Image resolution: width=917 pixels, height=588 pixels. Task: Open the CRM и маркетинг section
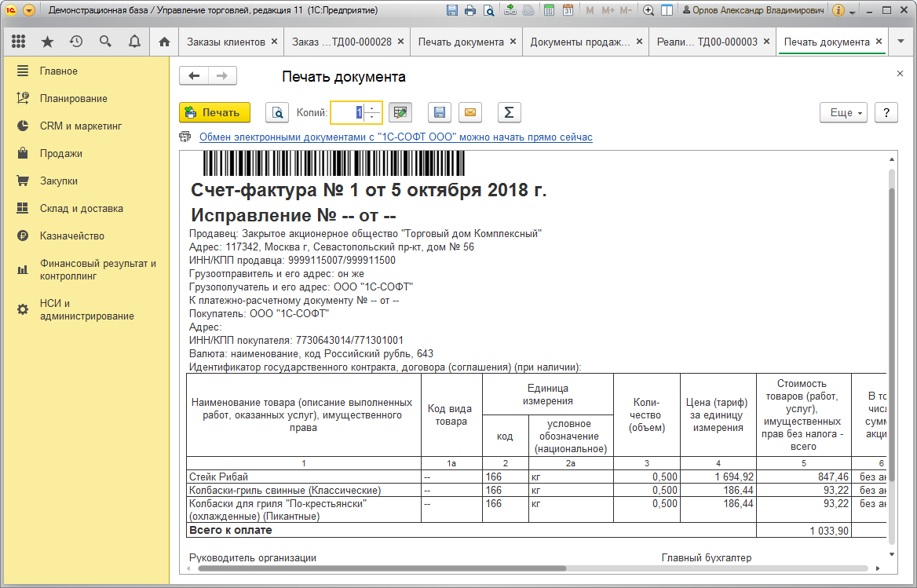pyautogui.click(x=86, y=126)
